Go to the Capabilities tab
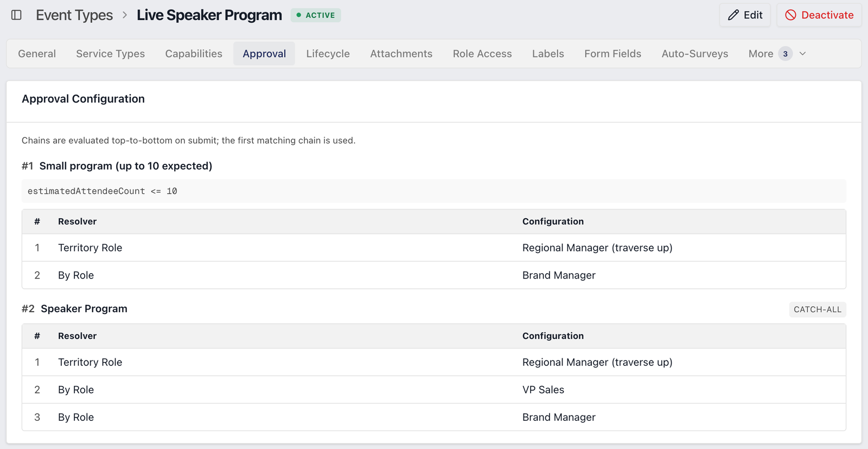This screenshot has height=449, width=868. tap(194, 54)
